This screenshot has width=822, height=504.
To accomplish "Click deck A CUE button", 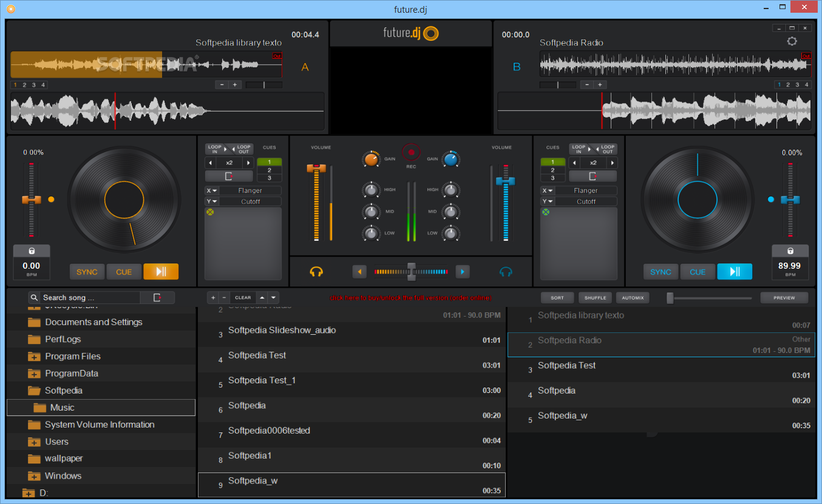I will (x=124, y=272).
